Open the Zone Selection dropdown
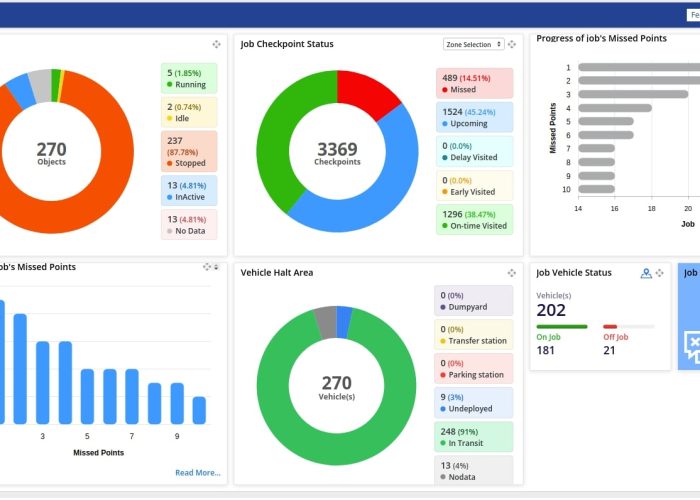Image resolution: width=700 pixels, height=500 pixels. (473, 44)
